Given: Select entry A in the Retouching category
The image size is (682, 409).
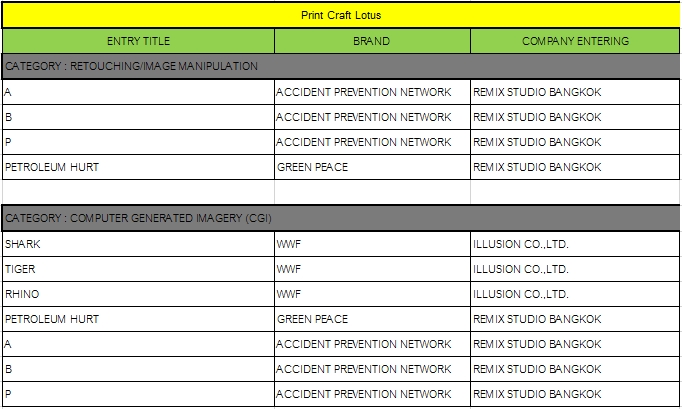Looking at the screenshot, I should [138, 92].
